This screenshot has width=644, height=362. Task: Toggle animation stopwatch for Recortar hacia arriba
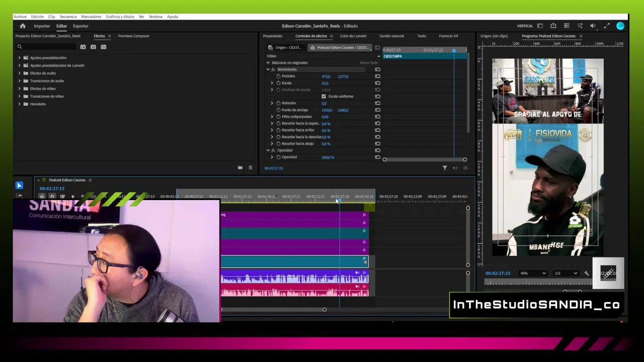[278, 130]
